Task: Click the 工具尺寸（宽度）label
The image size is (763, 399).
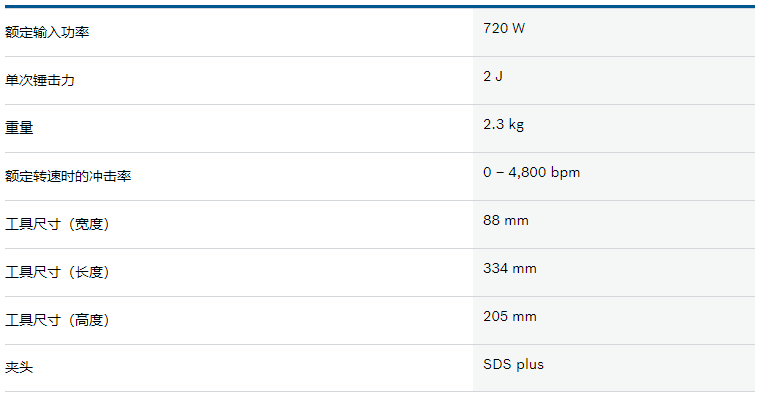Action: click(57, 224)
